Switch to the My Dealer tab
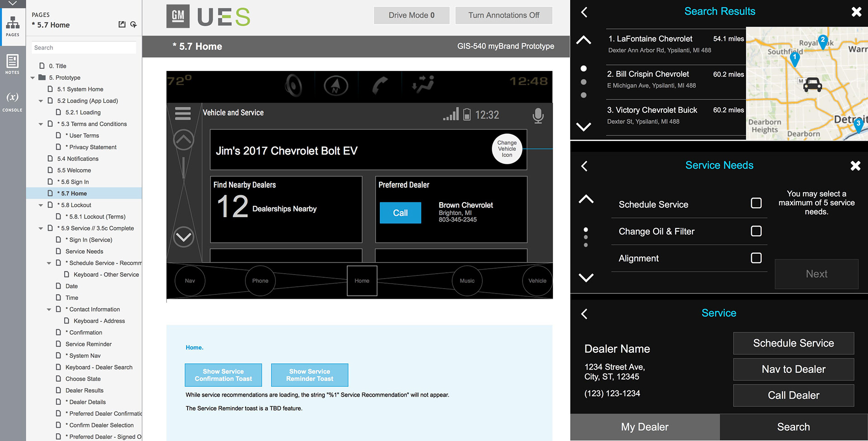 (x=644, y=427)
